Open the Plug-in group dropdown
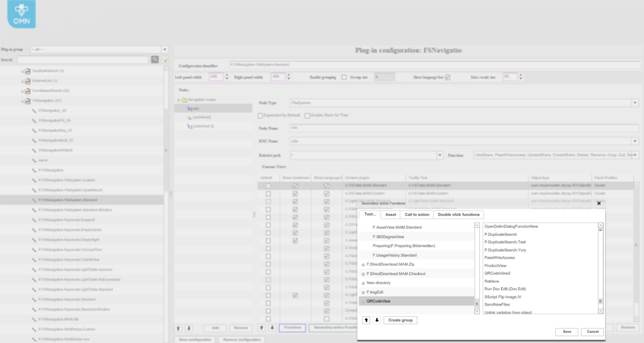The height and width of the screenshot is (343, 644). 165,49
